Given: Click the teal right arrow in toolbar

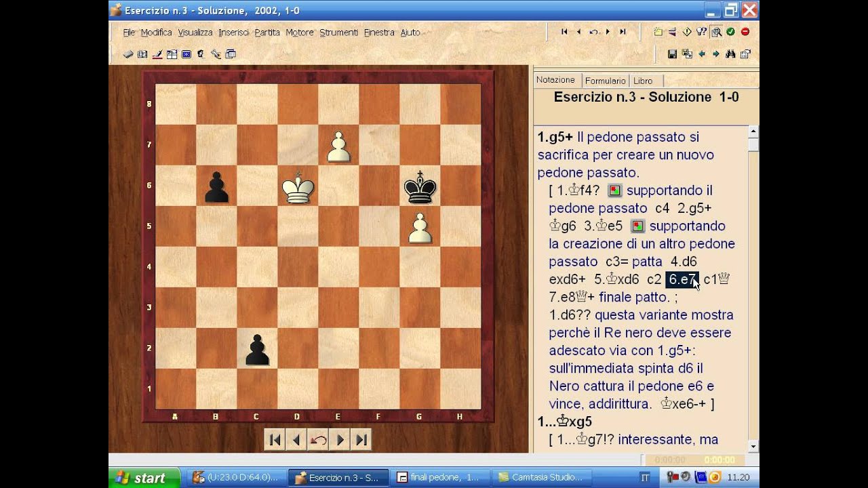Looking at the screenshot, I should click(716, 54).
